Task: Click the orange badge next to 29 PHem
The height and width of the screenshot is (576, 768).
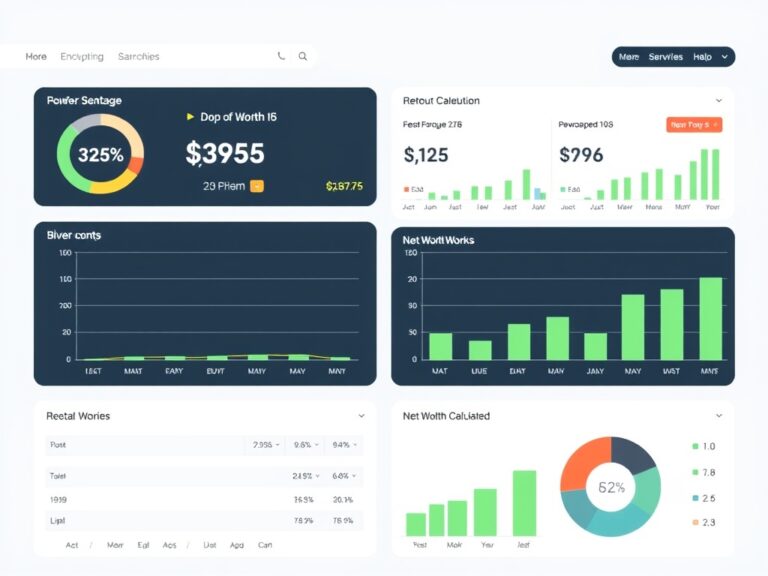Action: click(257, 186)
